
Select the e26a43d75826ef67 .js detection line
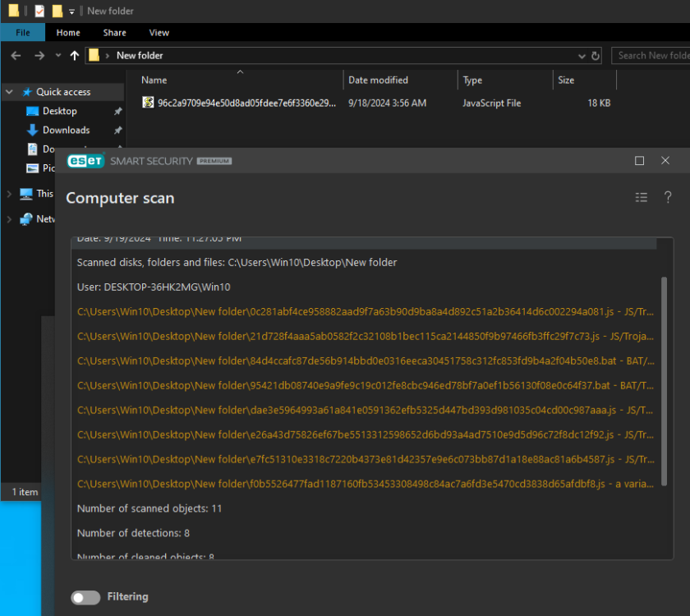(x=366, y=434)
